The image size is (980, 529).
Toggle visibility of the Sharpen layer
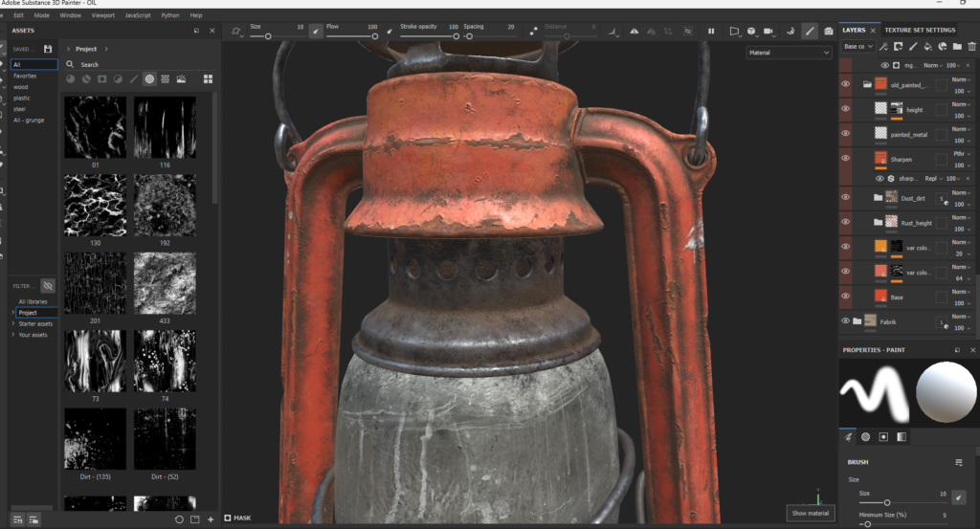pyautogui.click(x=846, y=158)
